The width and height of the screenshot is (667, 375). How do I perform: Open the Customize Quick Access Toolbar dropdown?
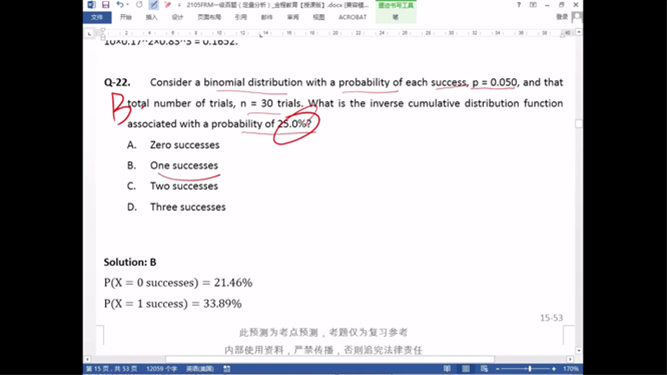(179, 5)
